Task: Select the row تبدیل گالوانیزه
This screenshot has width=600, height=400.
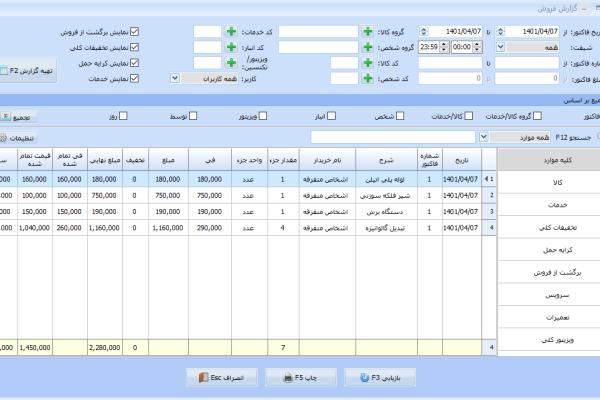Action: (x=248, y=228)
